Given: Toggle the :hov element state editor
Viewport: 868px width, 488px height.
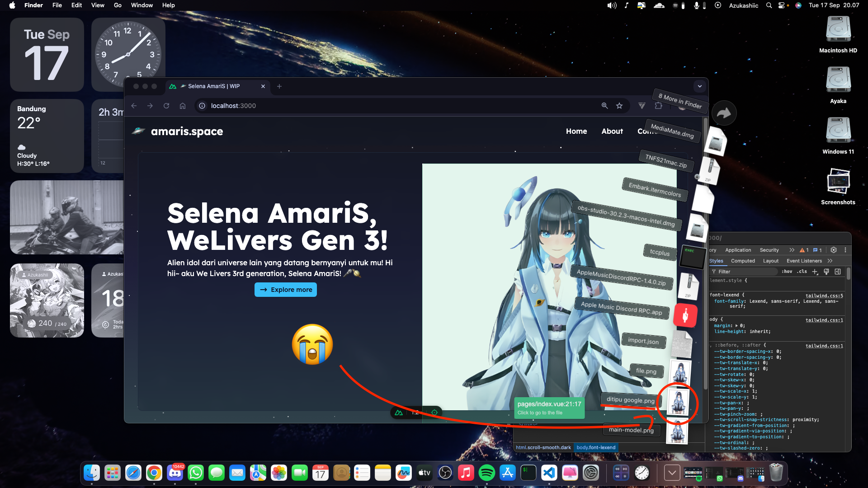Looking at the screenshot, I should point(787,272).
